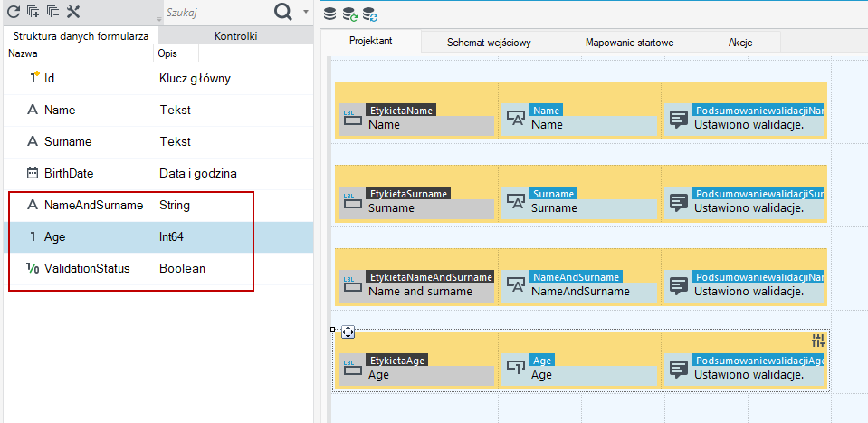The width and height of the screenshot is (868, 423).
Task: Select the BirthDate field row
Action: tap(158, 173)
